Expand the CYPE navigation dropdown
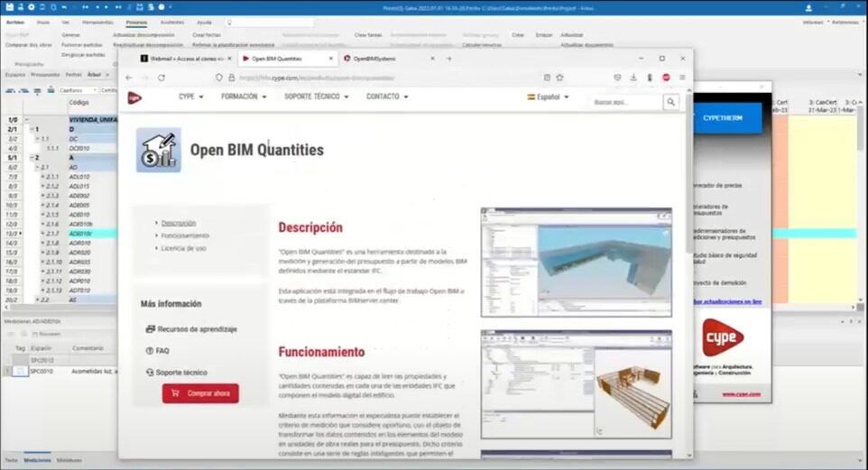Screen dimensions: 868x470 (x=191, y=97)
